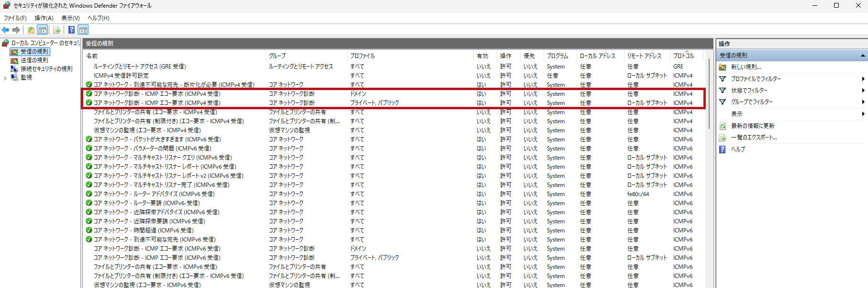Select 仮想マシンの監視 (エコー要求 - ICMPv6 受信) rule
868x288 pixels.
[147, 285]
